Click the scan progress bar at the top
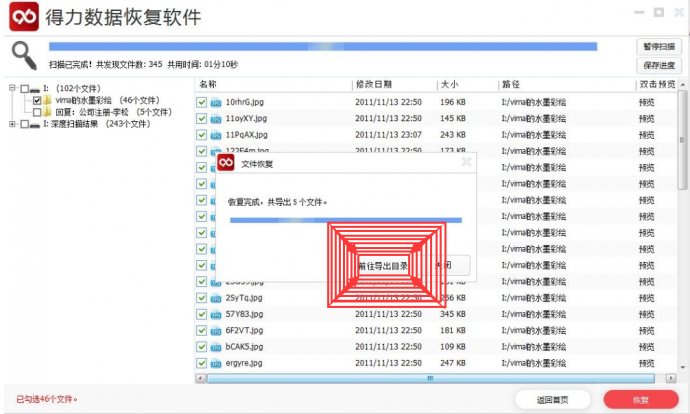The image size is (690, 414). point(323,46)
